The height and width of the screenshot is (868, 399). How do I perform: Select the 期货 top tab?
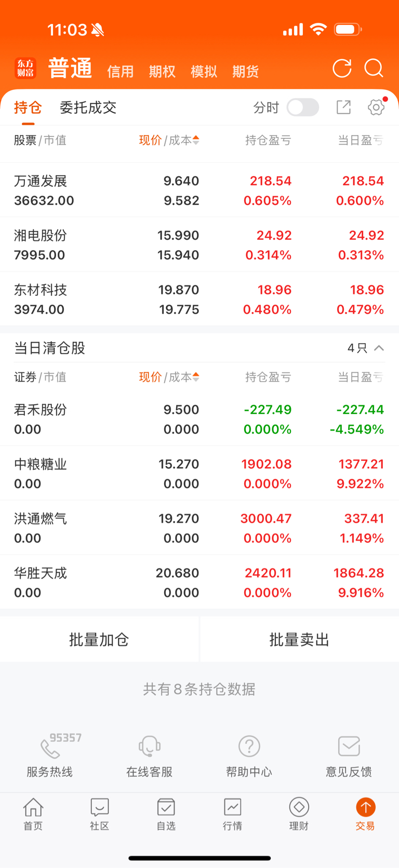(x=245, y=71)
